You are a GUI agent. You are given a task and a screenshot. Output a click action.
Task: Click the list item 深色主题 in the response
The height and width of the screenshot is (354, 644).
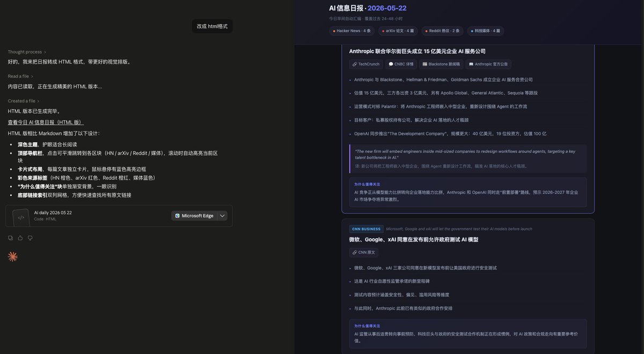(47, 145)
